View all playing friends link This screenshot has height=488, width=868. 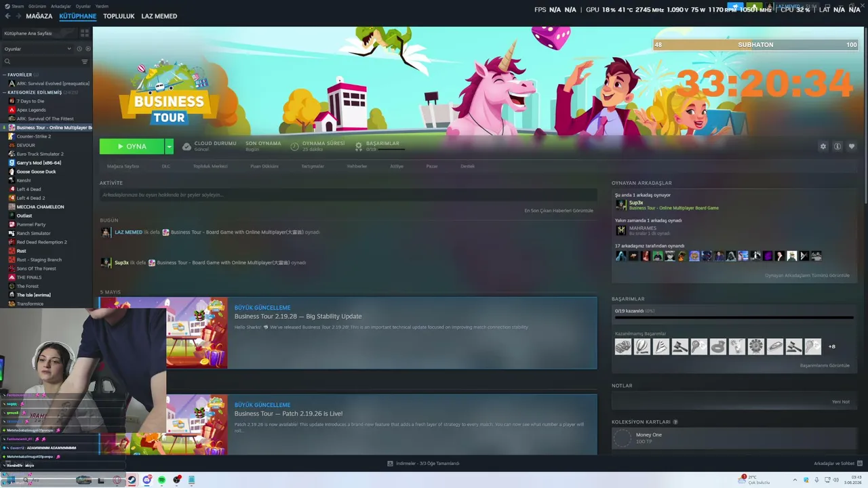point(807,275)
